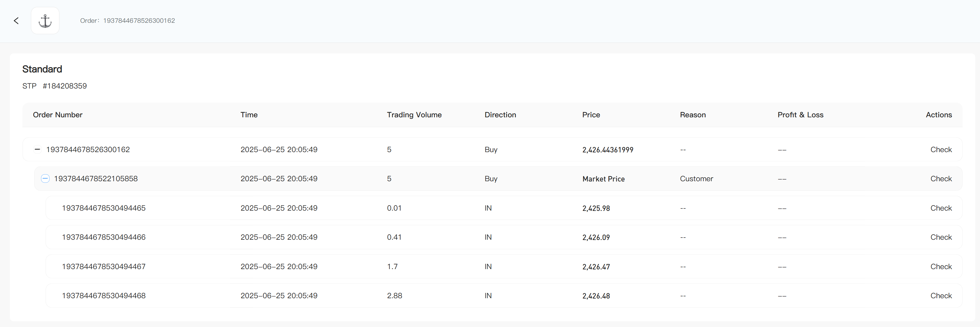Click Check for order 1937844678526300162
Screen dimensions: 980x327
pos(941,150)
